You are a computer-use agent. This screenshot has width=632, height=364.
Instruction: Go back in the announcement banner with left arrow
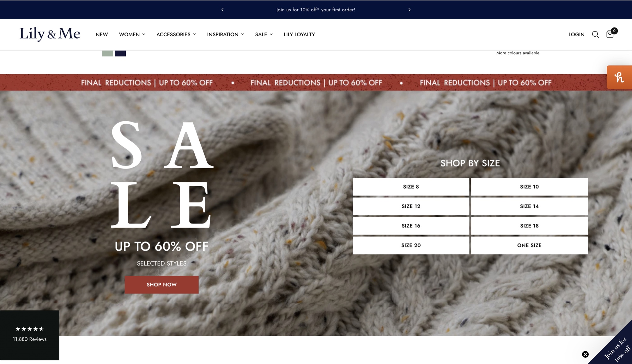tap(222, 10)
